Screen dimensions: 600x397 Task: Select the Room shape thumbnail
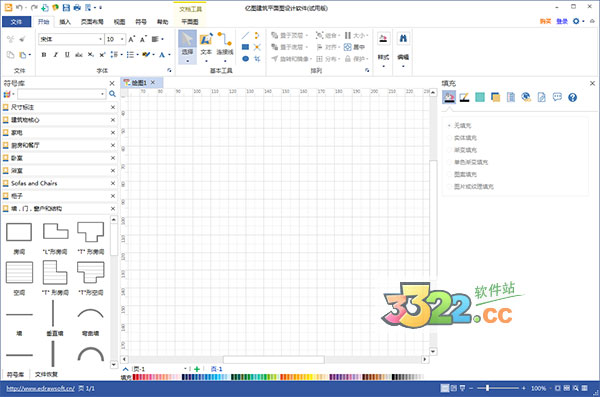pos(19,232)
